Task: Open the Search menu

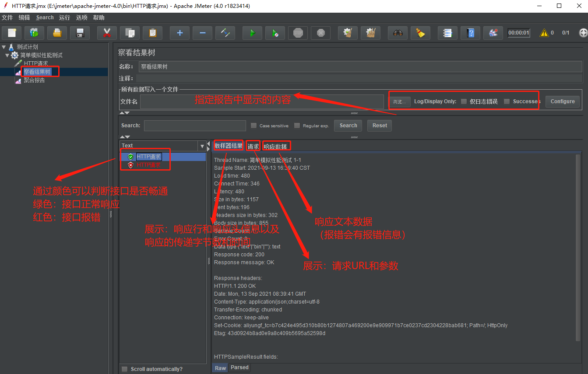Action: click(45, 17)
